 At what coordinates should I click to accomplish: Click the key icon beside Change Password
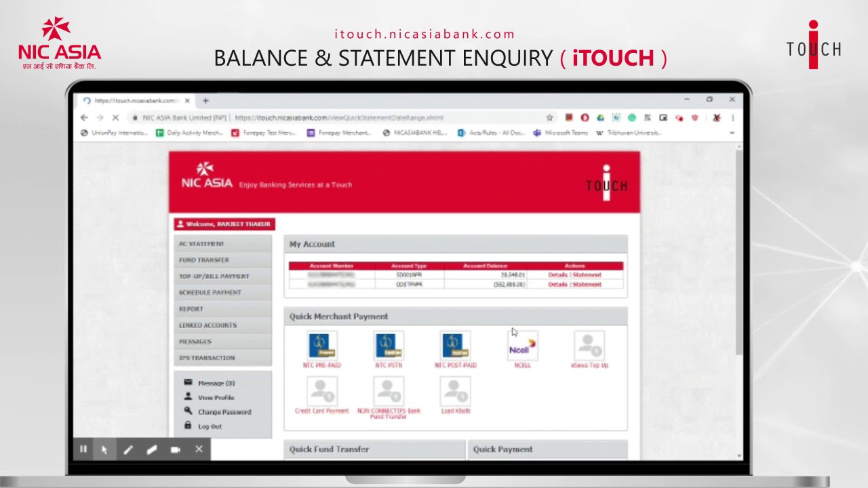[x=188, y=411]
